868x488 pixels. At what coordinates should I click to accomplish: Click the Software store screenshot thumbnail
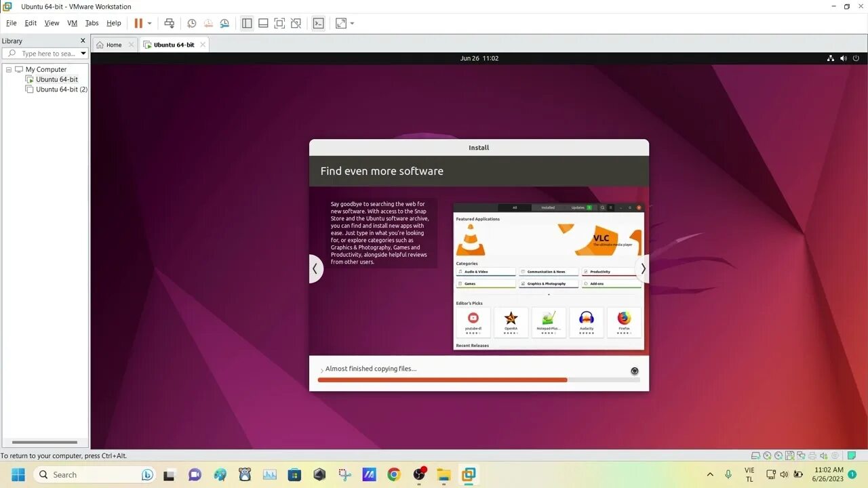coord(549,276)
